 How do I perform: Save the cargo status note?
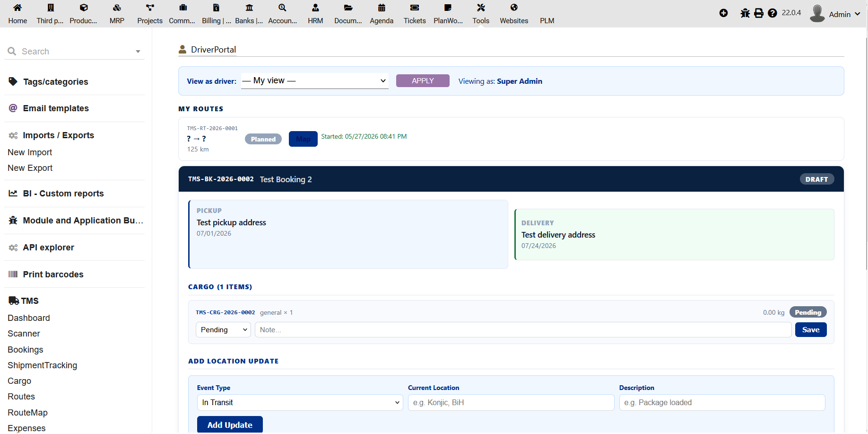pyautogui.click(x=811, y=330)
